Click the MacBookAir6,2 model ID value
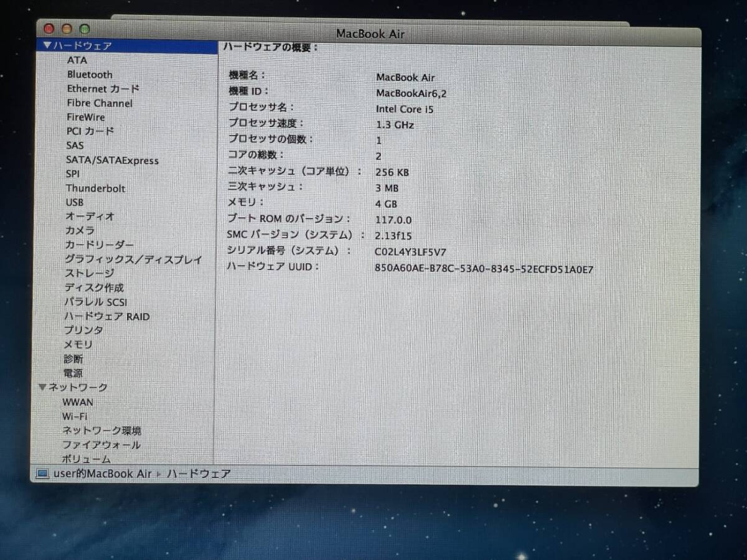The width and height of the screenshot is (747, 560). 411,93
